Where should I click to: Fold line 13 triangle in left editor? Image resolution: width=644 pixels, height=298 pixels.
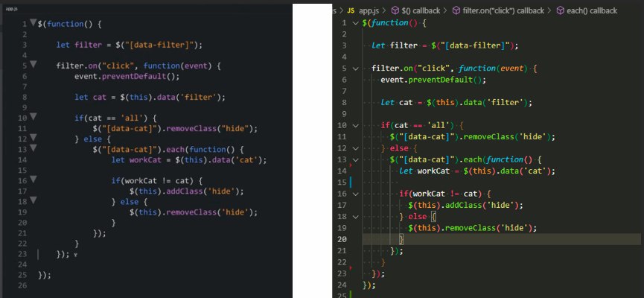coord(34,148)
